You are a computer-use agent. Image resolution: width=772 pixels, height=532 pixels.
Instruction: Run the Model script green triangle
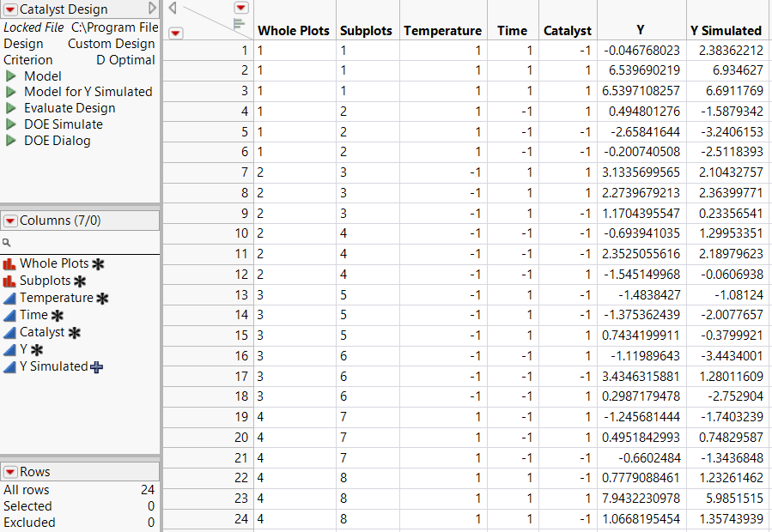click(11, 76)
